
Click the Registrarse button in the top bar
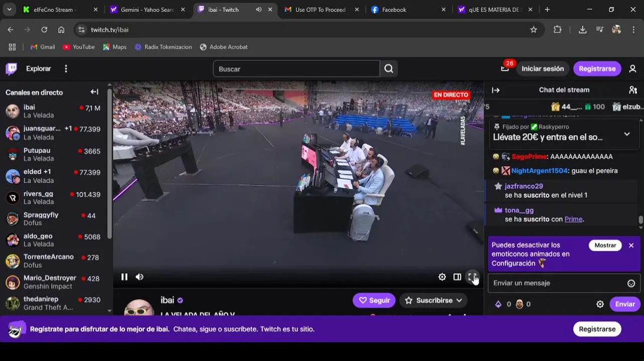point(597,69)
